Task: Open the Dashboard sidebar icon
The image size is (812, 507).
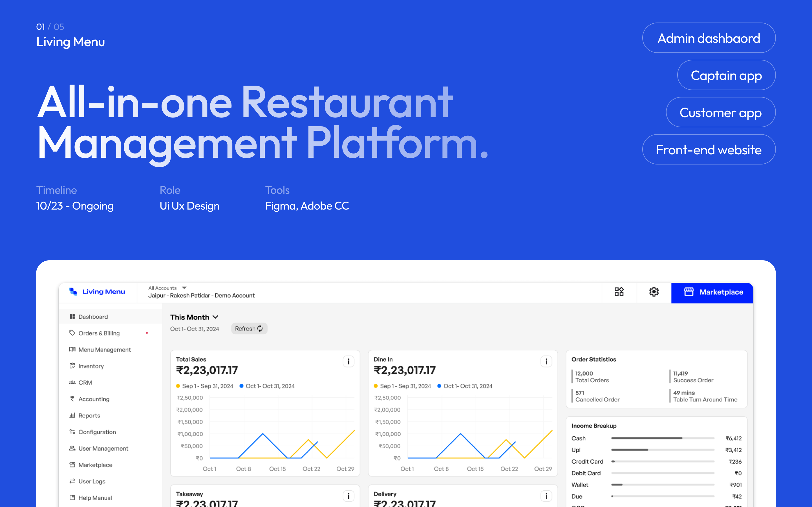Action: coord(72,316)
